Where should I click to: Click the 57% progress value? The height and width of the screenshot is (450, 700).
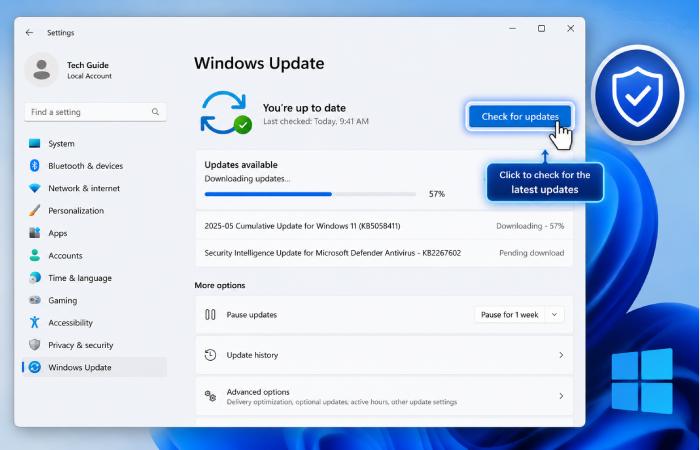click(437, 194)
